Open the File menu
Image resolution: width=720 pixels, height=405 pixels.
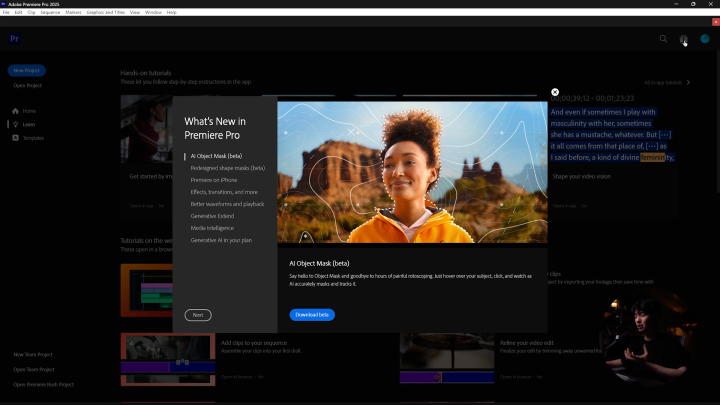pyautogui.click(x=6, y=12)
